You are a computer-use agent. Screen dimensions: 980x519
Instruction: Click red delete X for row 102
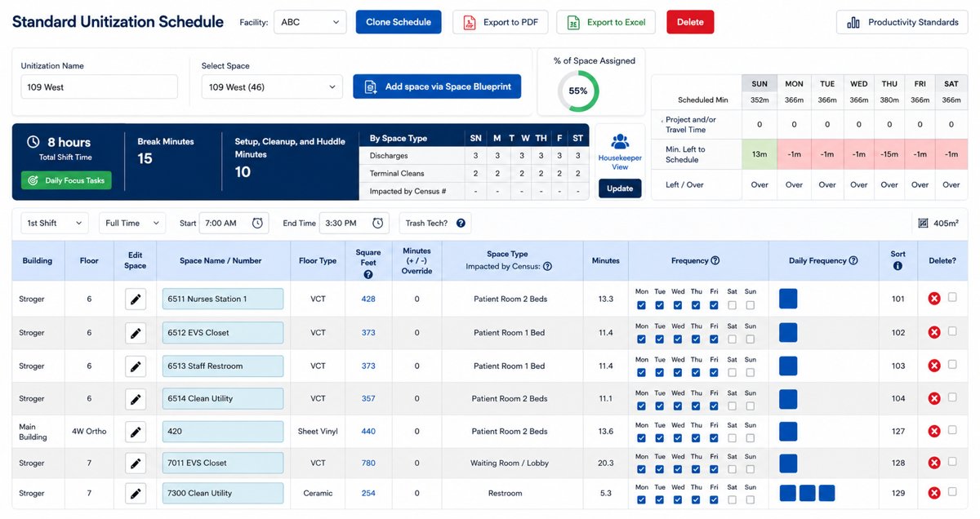934,333
